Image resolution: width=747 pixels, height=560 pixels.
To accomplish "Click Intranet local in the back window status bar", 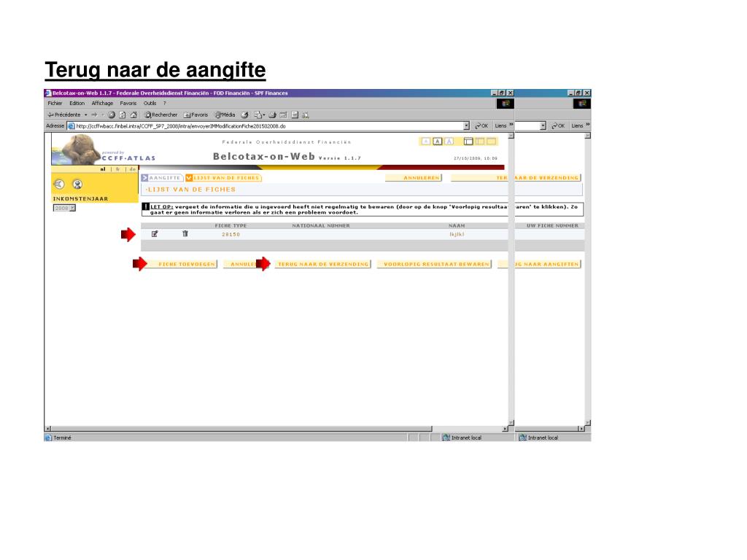I will tap(543, 437).
